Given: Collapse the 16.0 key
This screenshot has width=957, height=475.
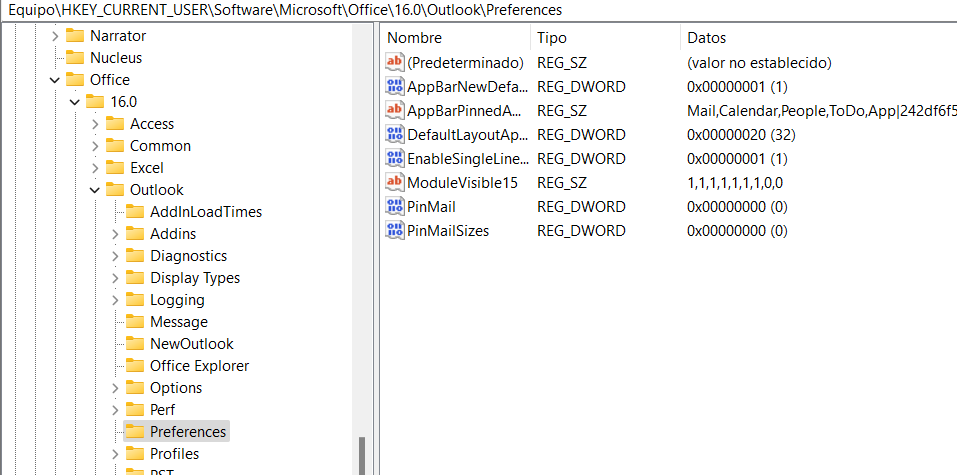Looking at the screenshot, I should click(75, 102).
